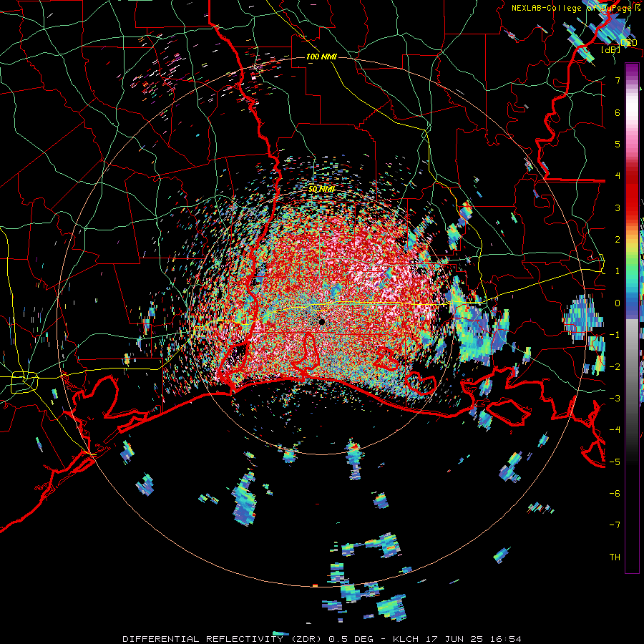Click the 0 value on the color scale
This screenshot has width=644, height=644.
click(618, 303)
